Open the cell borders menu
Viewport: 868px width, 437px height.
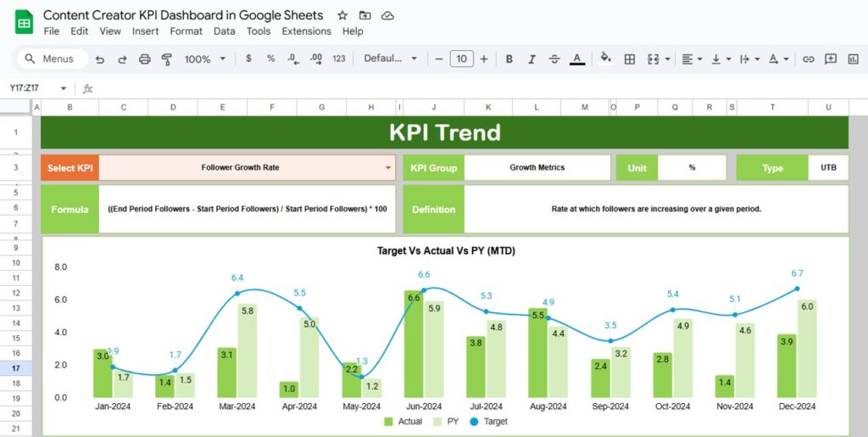pyautogui.click(x=630, y=59)
